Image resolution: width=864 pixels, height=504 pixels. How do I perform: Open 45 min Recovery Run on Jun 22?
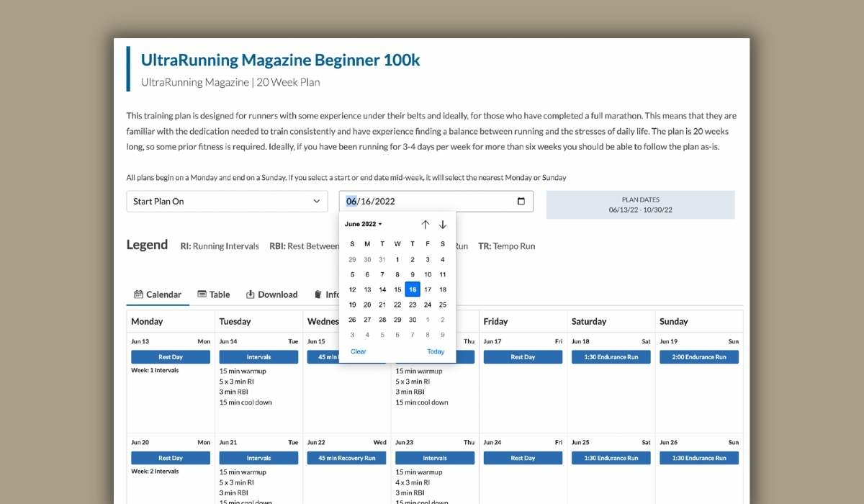[347, 458]
